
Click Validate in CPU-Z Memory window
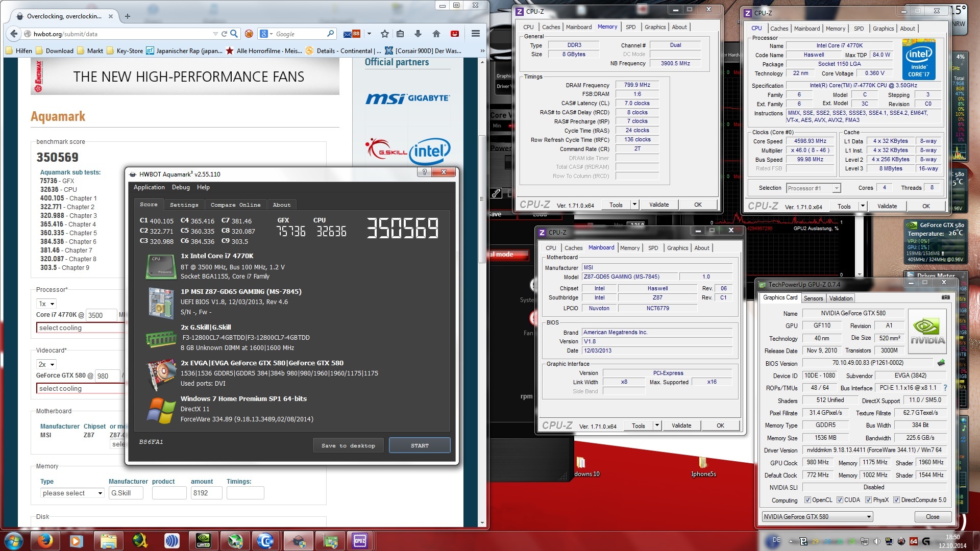tap(659, 205)
